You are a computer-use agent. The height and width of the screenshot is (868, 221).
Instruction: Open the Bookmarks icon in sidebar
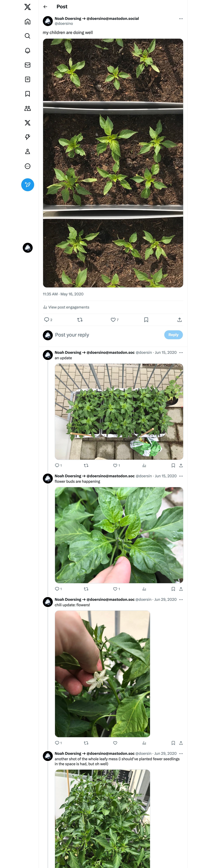click(x=28, y=94)
